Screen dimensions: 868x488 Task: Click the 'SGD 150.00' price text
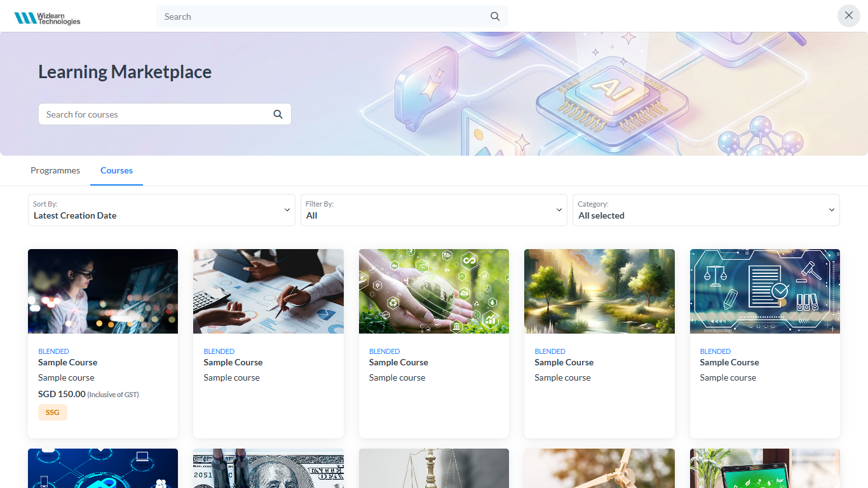point(62,394)
